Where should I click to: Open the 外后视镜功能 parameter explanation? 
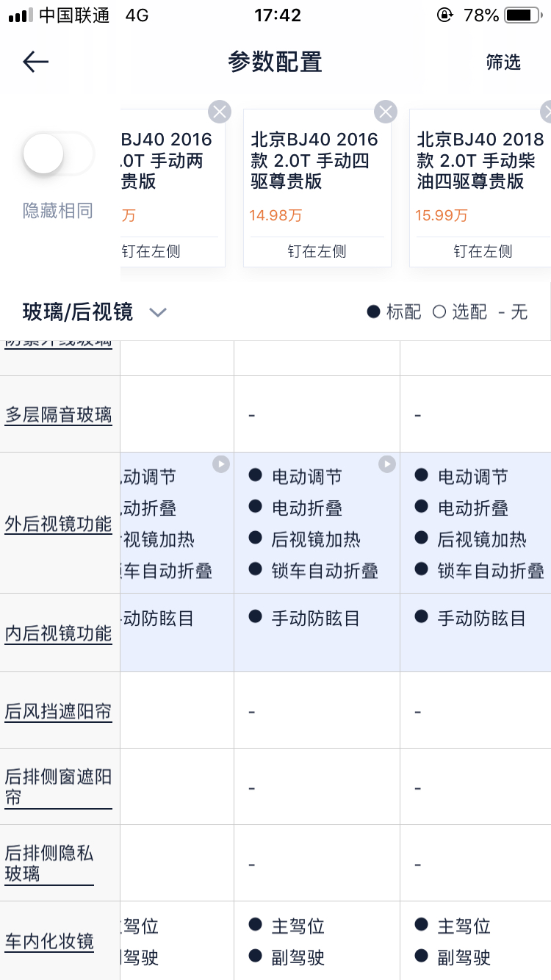tap(59, 524)
